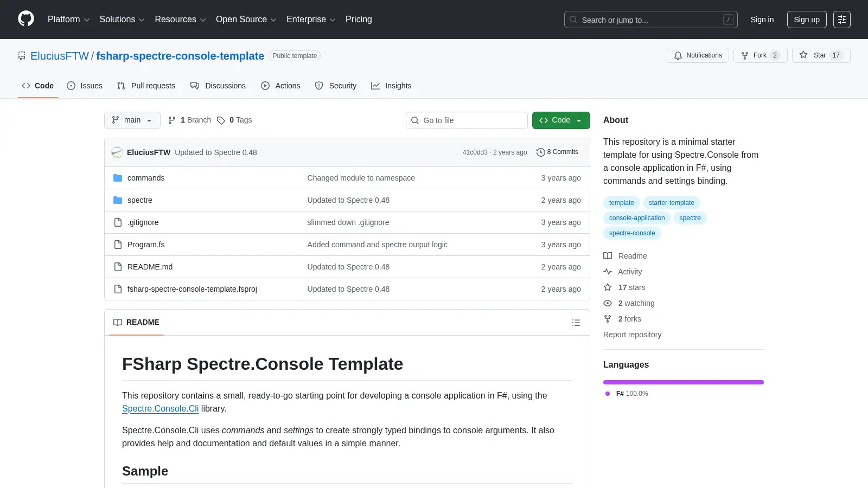Click the purple languages progress bar
Image resolution: width=868 pixels, height=488 pixels.
684,382
